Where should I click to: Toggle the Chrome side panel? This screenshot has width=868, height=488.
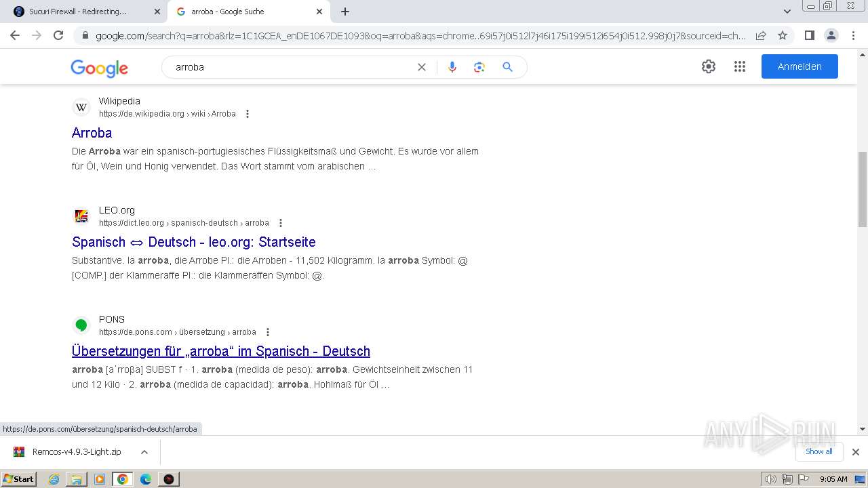coord(809,35)
